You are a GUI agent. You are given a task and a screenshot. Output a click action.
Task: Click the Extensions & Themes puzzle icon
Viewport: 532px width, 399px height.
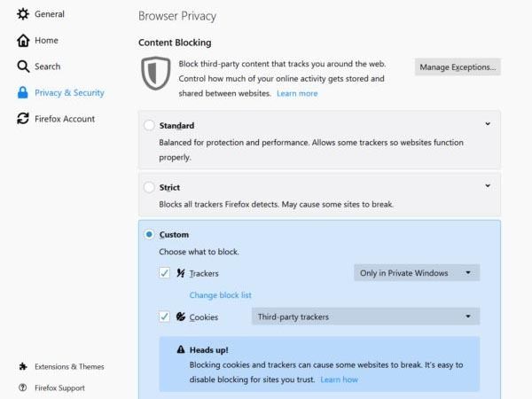tap(23, 366)
